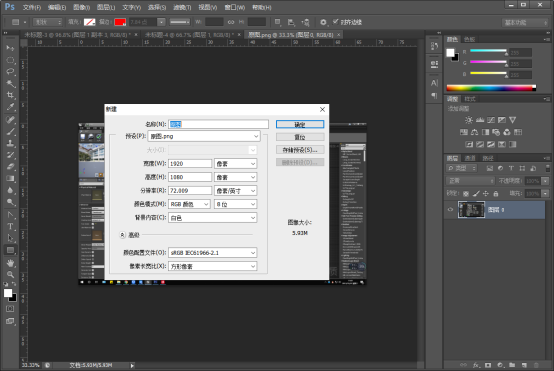Select the Lasso tool

coord(10,72)
